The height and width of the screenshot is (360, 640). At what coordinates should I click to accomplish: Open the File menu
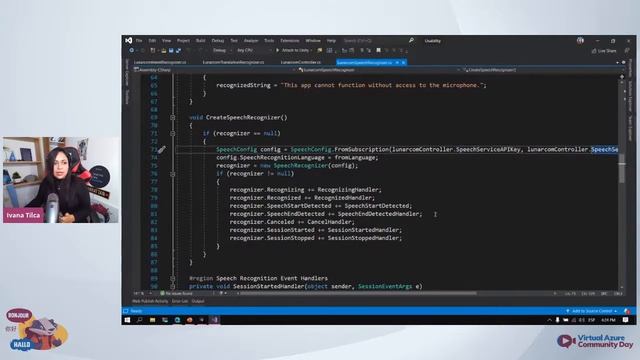point(139,41)
